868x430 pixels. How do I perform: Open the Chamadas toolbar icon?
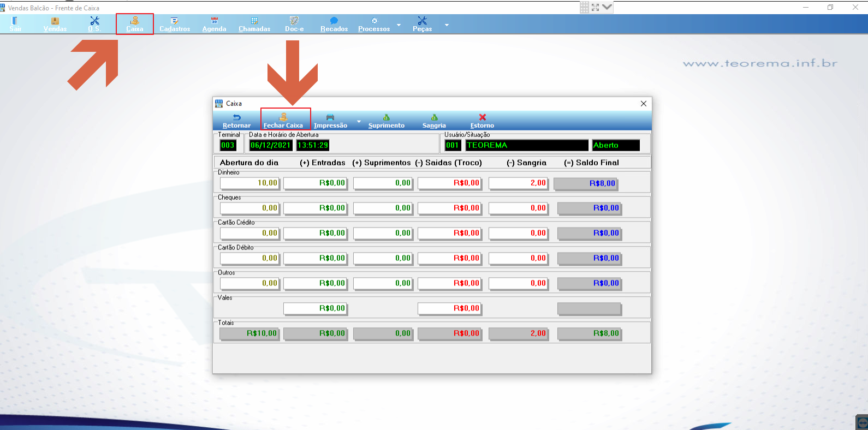click(254, 24)
